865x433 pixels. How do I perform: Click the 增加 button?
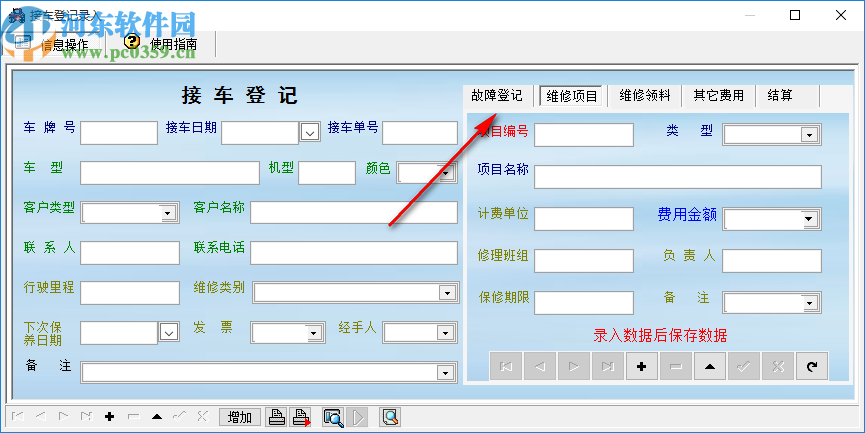(x=240, y=418)
